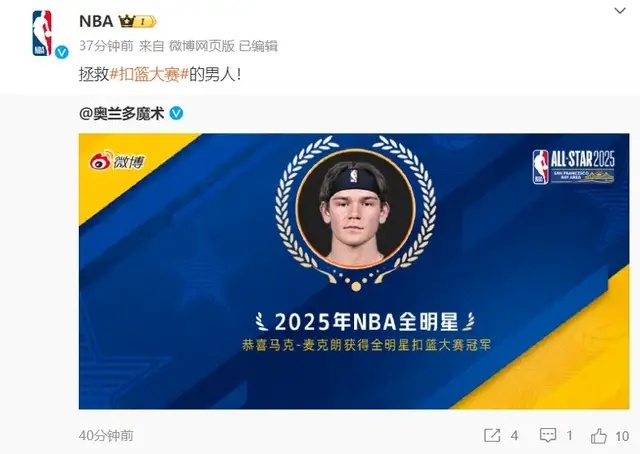Click the like count number 10
The width and height of the screenshot is (640, 454).
622,436
